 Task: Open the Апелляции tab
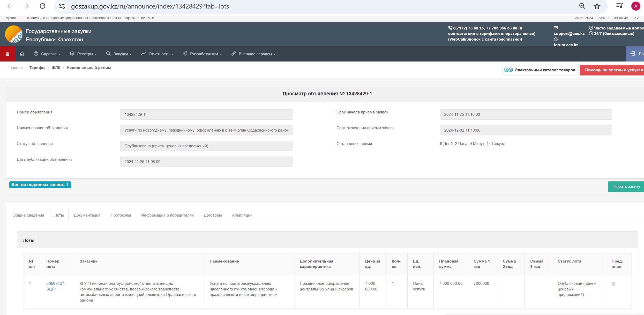(x=242, y=215)
